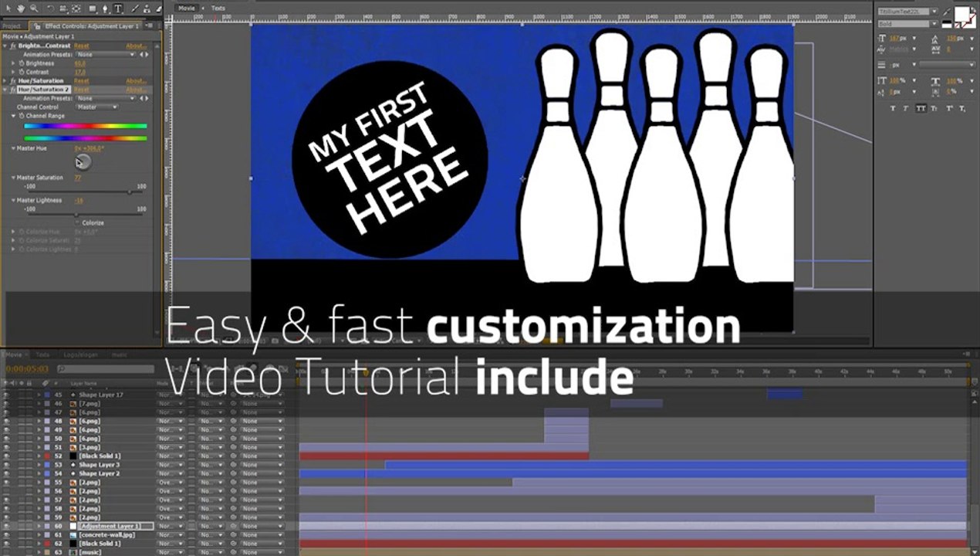The height and width of the screenshot is (556, 980).
Task: Hide the concrete-wall.jpg layer
Action: point(6,534)
